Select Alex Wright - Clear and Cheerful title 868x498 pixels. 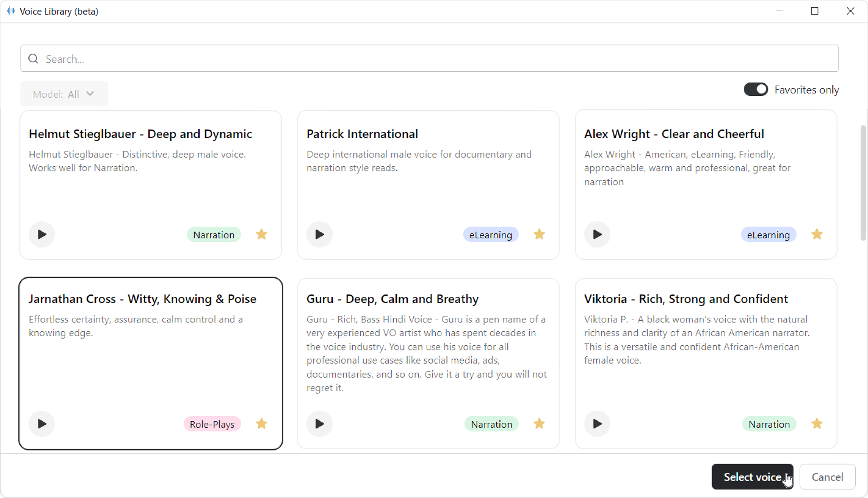(x=674, y=134)
